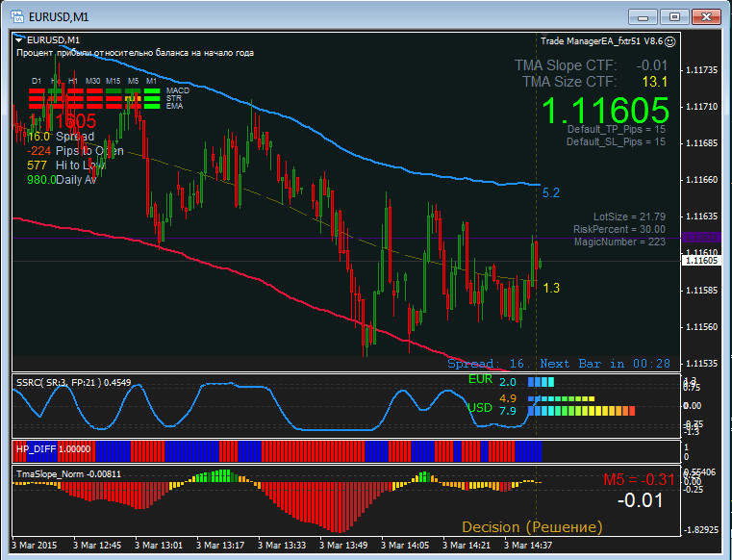Click the EUR currency strength label
Image resolution: width=732 pixels, height=560 pixels.
[480, 379]
